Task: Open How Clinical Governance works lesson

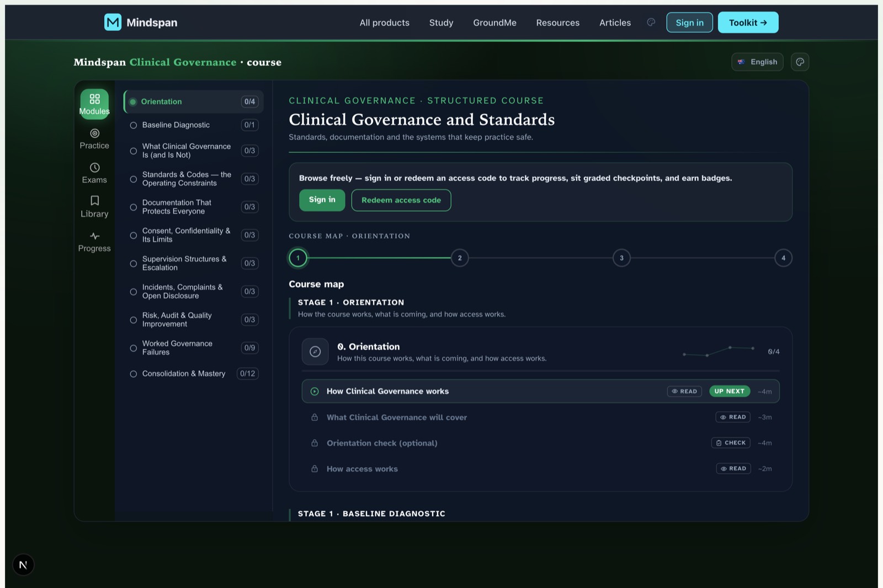Action: click(540, 391)
